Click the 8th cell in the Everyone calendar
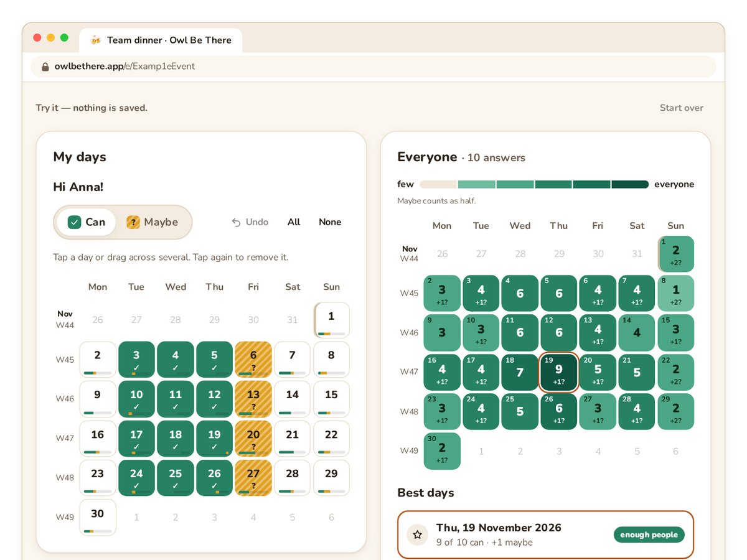This screenshot has height=560, width=747. (675, 293)
